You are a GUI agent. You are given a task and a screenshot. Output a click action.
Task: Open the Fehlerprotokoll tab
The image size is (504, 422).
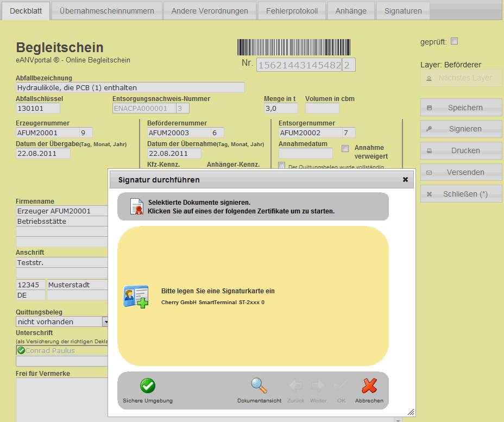click(x=292, y=11)
